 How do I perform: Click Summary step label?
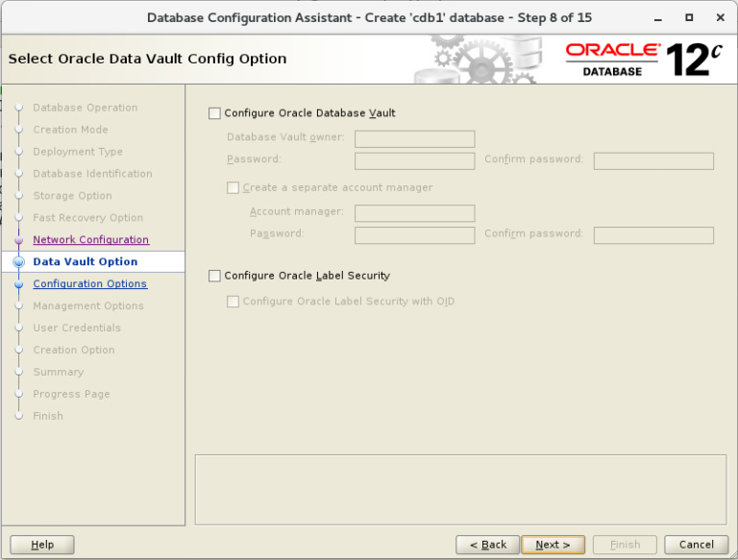point(59,373)
